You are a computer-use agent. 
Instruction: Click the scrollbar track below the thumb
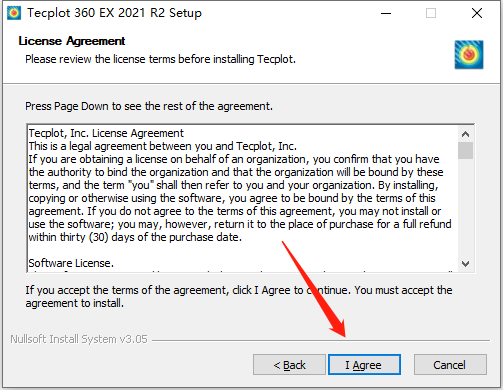pyautogui.click(x=465, y=208)
